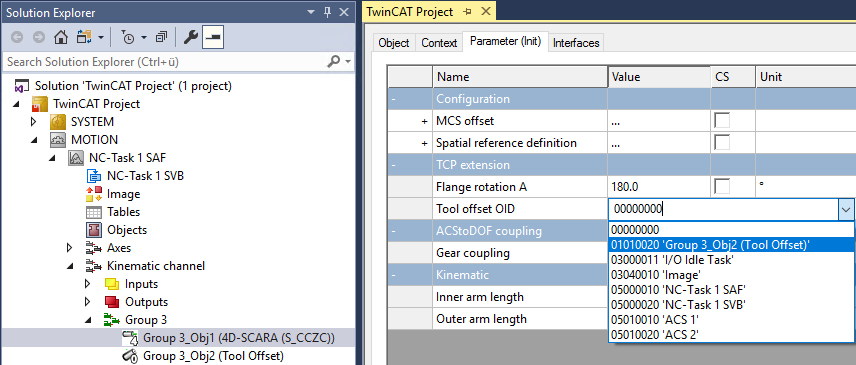856x365 pixels.
Task: Click the Group 3 node icon
Action: point(111,320)
